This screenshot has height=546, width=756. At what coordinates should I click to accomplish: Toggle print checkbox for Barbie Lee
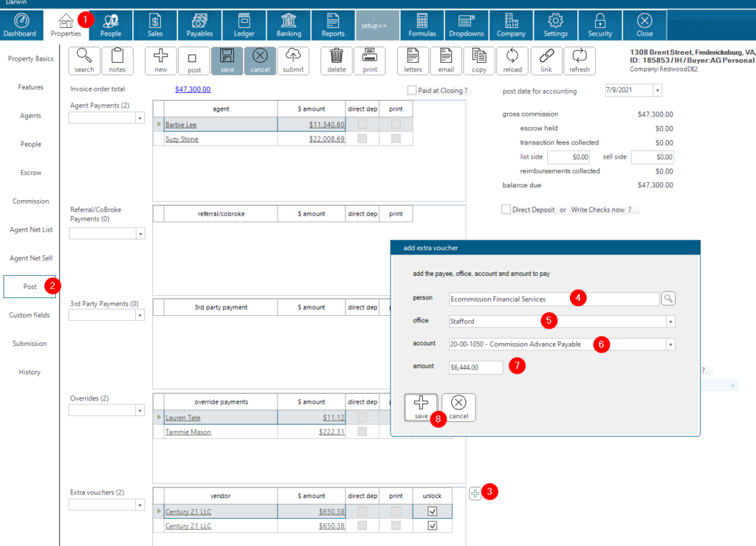point(396,125)
